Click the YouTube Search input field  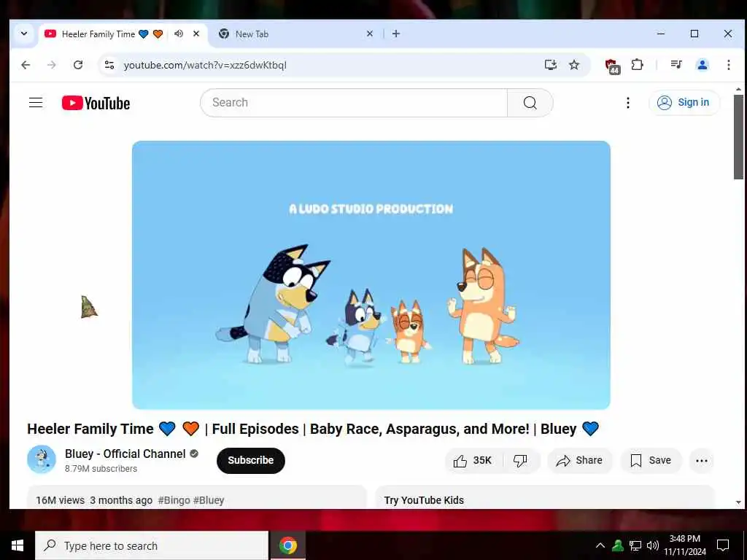tap(354, 102)
